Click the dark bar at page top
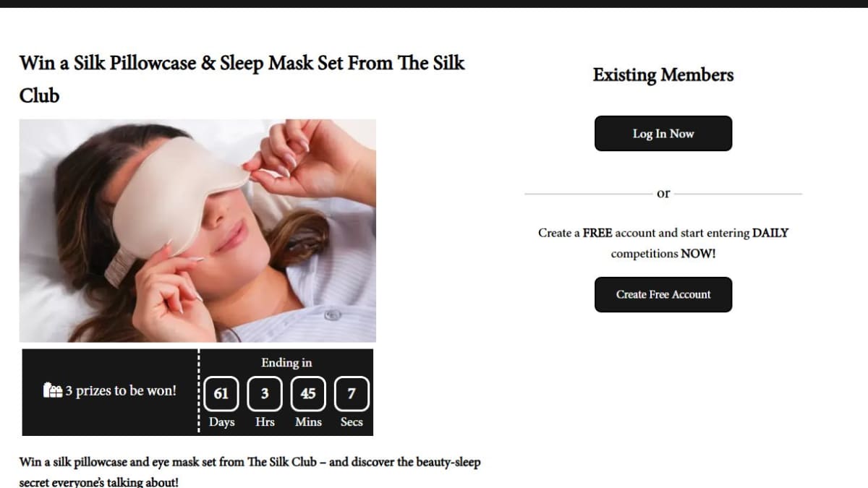 pyautogui.click(x=434, y=4)
